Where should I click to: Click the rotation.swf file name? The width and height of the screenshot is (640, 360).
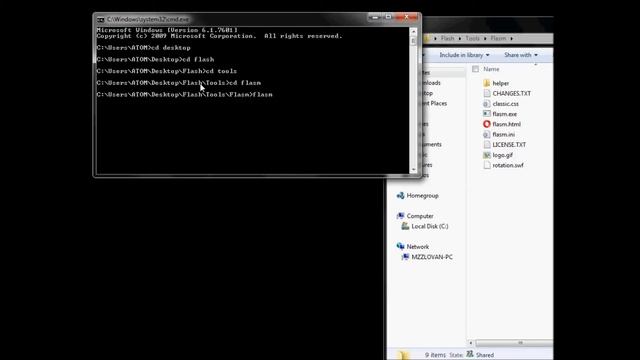(x=508, y=165)
